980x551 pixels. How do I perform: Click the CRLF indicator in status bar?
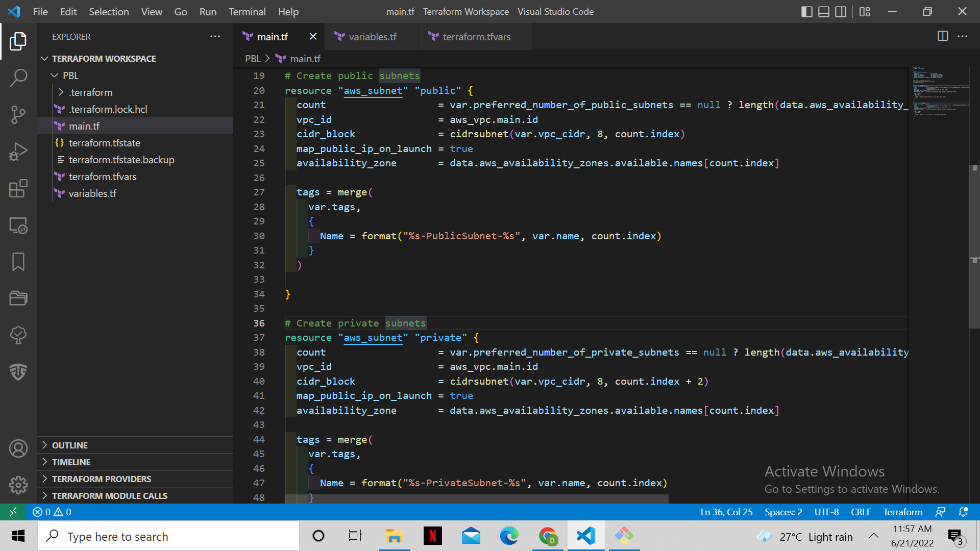(x=861, y=512)
